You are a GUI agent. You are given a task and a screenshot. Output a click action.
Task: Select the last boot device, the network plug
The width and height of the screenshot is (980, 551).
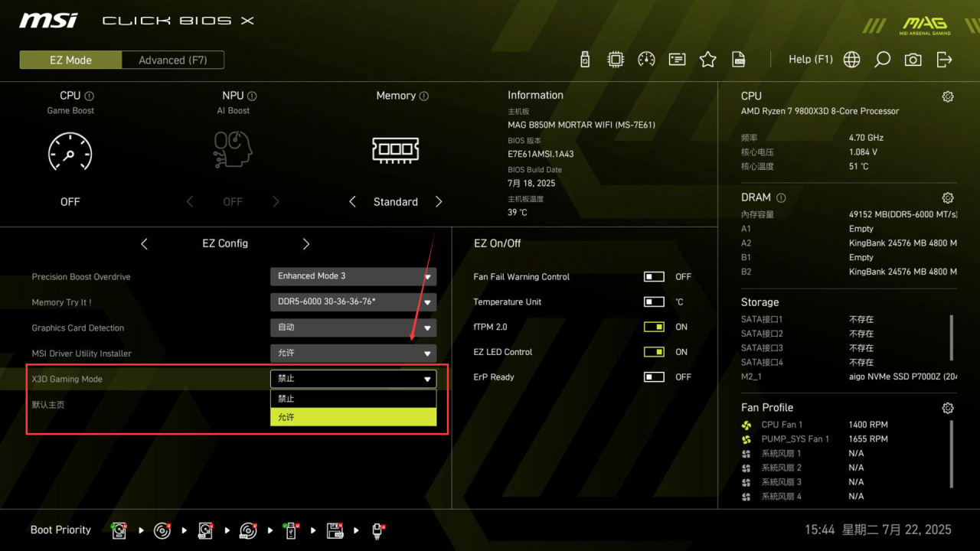[x=377, y=530]
